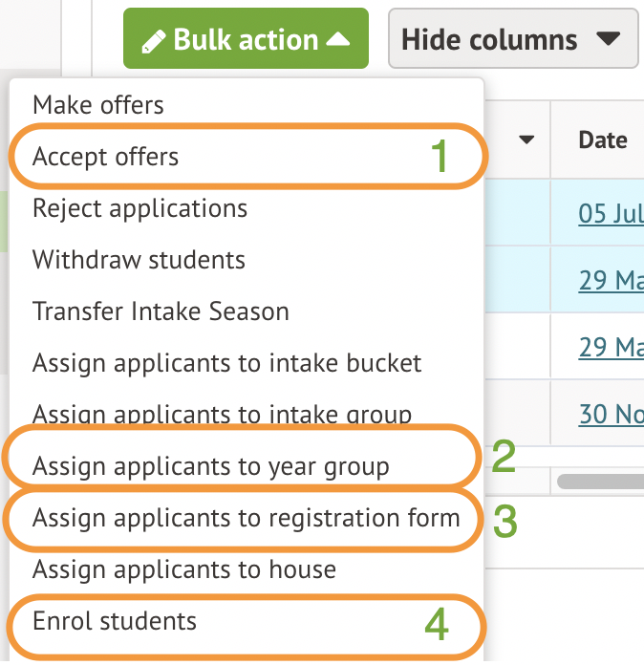Screen dimensions: 644x665
Task: Click Assign applicants to intake group
Action: pyautogui.click(x=222, y=414)
